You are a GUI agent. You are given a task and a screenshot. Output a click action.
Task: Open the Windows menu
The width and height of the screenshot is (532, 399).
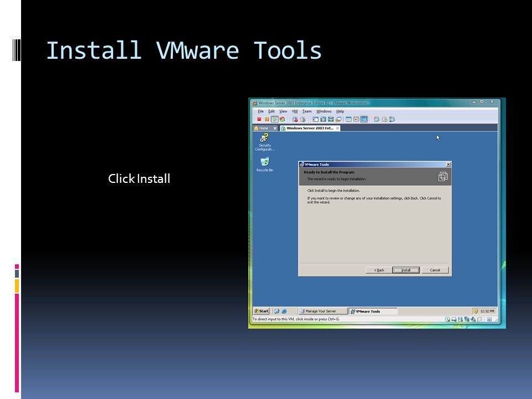[x=324, y=111]
